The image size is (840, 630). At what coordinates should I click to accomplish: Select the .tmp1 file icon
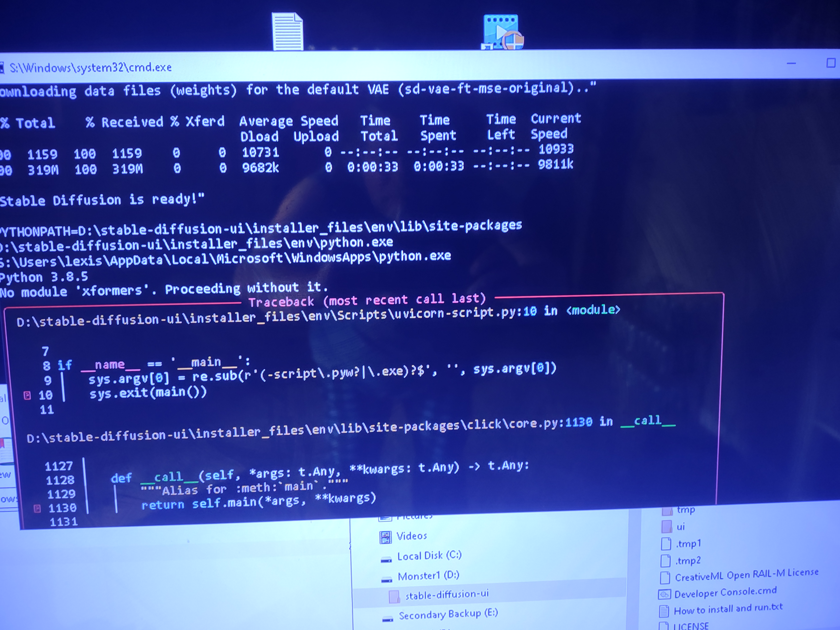coord(666,544)
